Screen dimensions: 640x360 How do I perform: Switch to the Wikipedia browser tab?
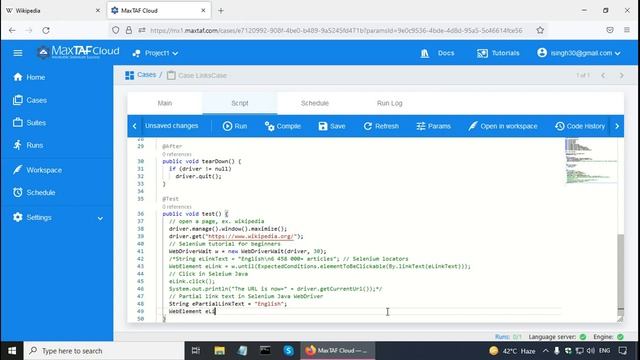52,11
